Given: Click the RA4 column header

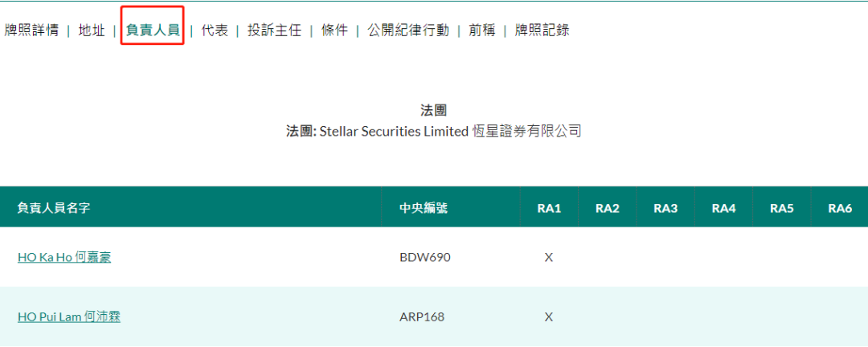Looking at the screenshot, I should tap(724, 208).
